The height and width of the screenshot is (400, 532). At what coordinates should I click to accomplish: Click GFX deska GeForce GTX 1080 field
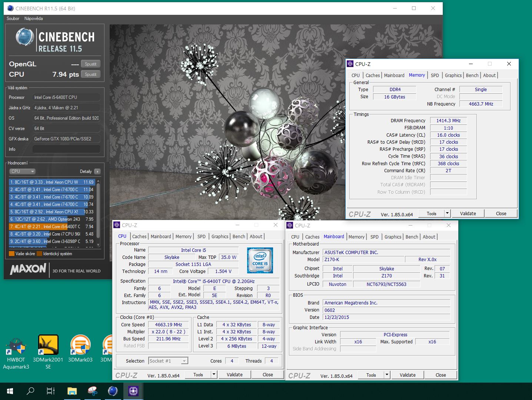66,139
